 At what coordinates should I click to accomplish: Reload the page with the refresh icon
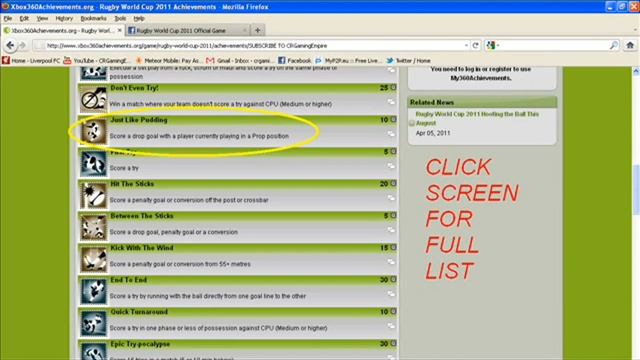[x=475, y=45]
